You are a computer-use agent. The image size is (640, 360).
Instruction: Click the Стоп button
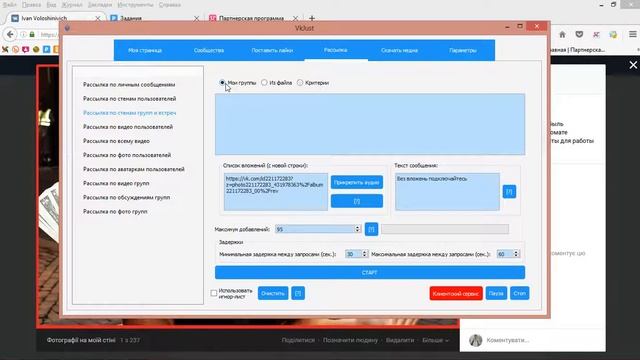click(520, 293)
